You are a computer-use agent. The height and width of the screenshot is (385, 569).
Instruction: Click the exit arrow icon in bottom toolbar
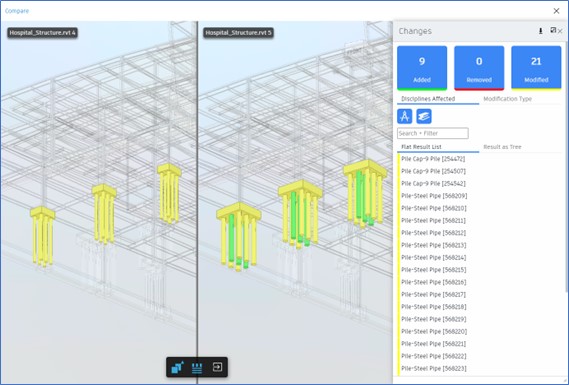click(x=217, y=367)
